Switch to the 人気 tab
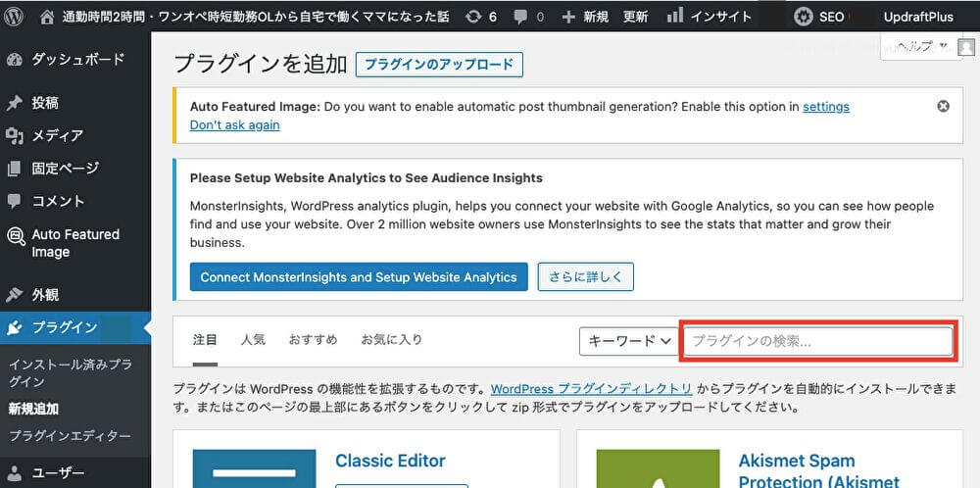The image size is (980, 488). (x=253, y=340)
